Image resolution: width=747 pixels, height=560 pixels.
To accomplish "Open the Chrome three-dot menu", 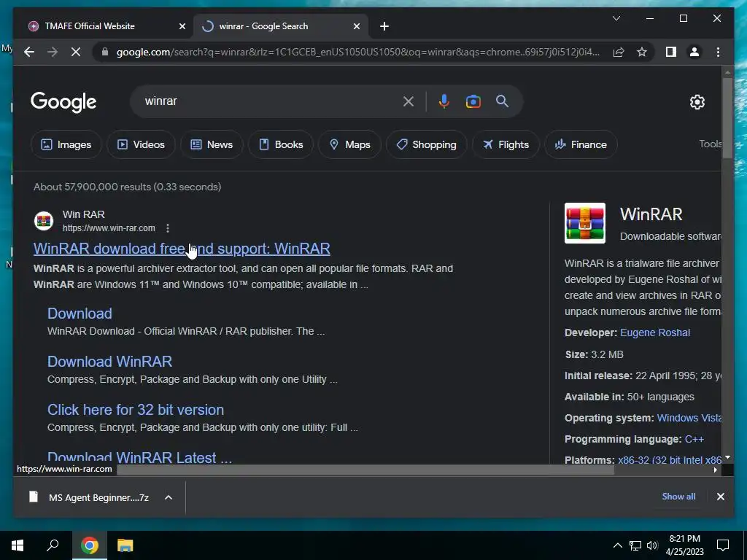I will (718, 52).
